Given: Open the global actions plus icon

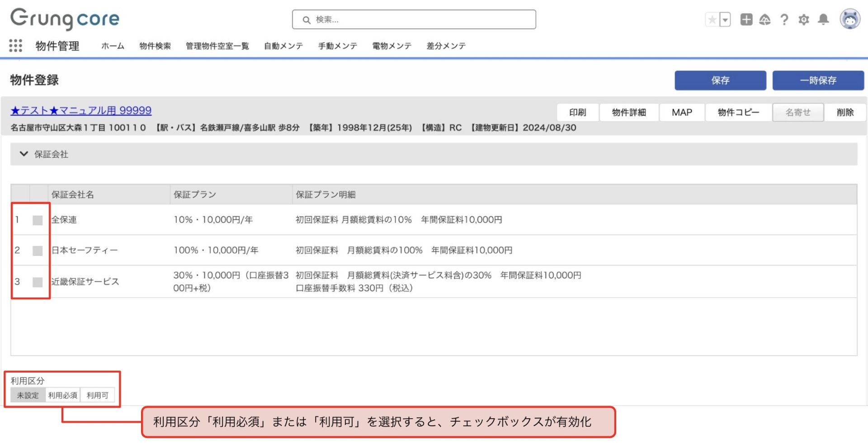Looking at the screenshot, I should 746,19.
